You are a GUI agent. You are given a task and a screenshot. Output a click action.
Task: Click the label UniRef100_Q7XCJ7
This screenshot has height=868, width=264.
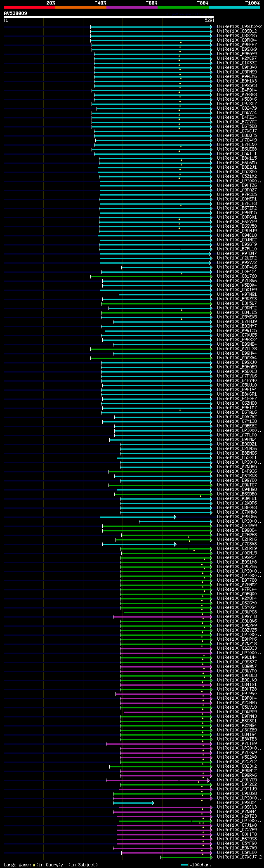click(x=237, y=131)
